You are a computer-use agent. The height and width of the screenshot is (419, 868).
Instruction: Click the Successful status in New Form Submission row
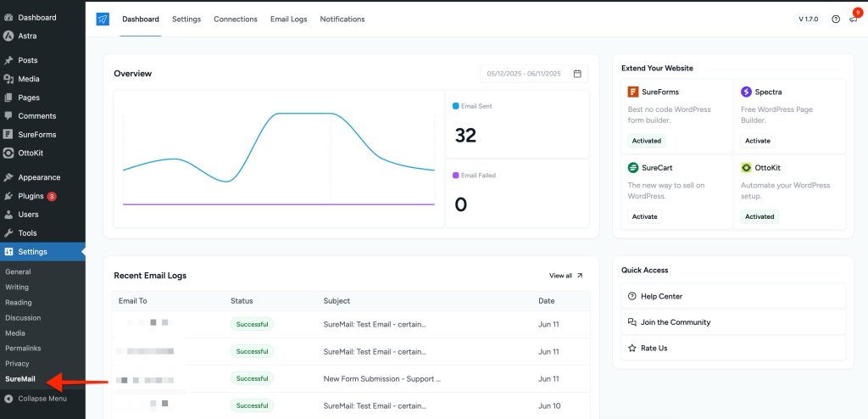(252, 379)
